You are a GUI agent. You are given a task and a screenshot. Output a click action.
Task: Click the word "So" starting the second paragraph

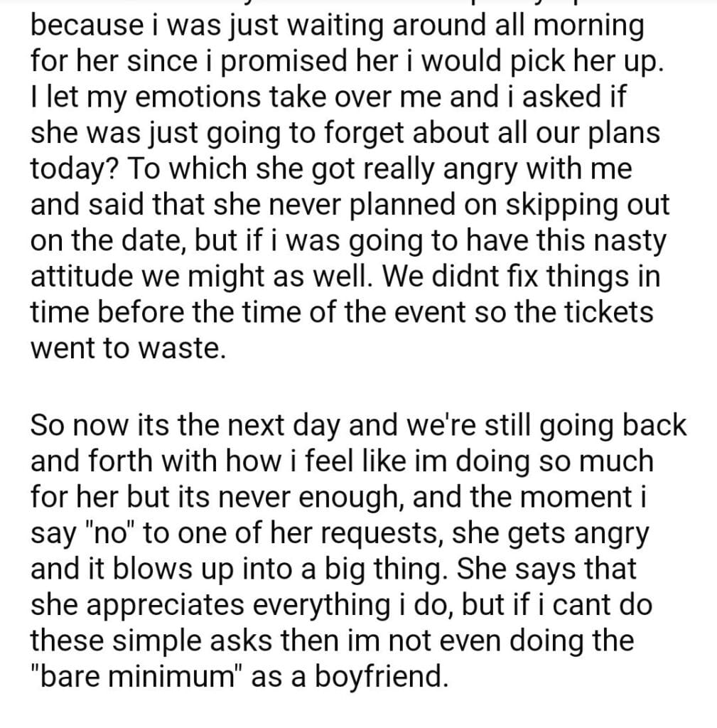pos(49,426)
